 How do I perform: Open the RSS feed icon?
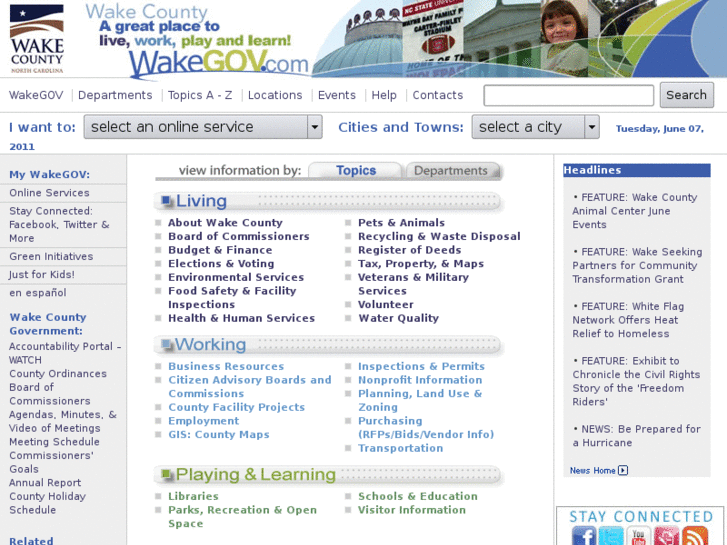coord(694,536)
